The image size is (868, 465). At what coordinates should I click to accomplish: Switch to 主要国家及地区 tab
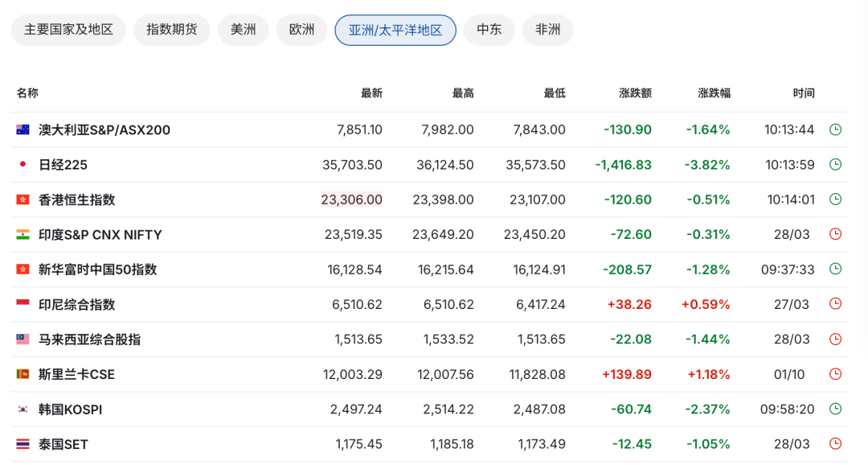click(68, 30)
